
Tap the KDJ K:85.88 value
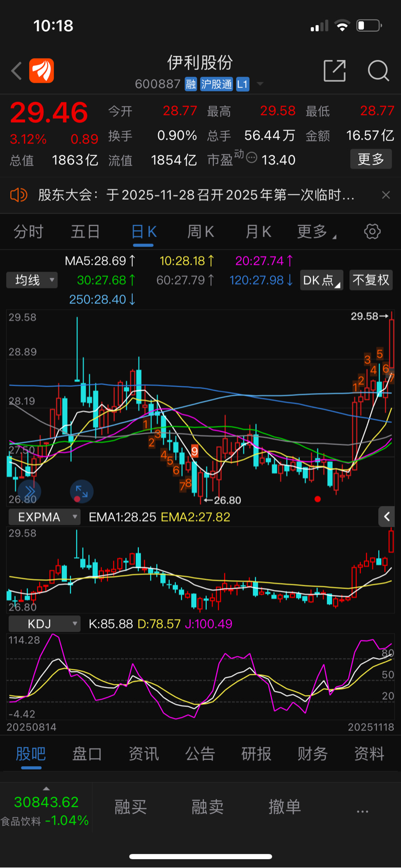click(x=111, y=624)
